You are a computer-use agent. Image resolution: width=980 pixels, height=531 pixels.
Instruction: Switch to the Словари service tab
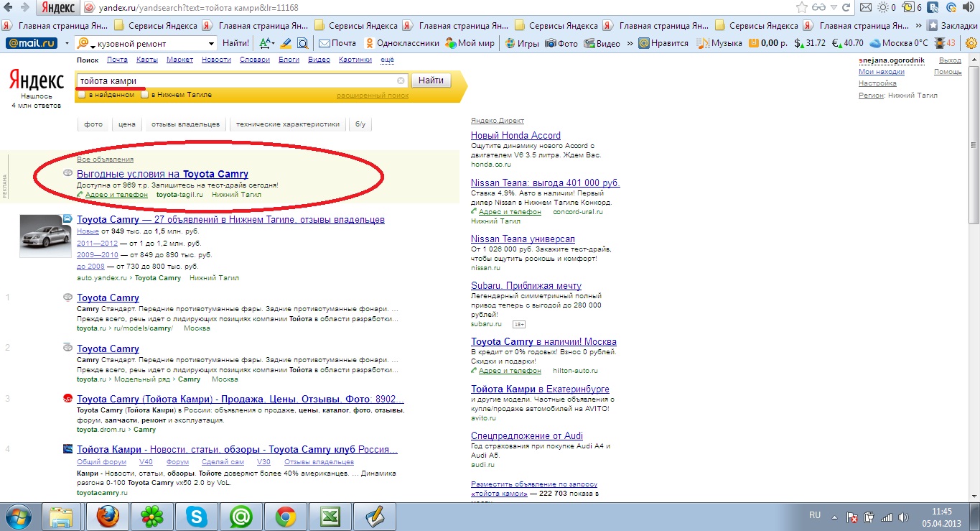[255, 60]
